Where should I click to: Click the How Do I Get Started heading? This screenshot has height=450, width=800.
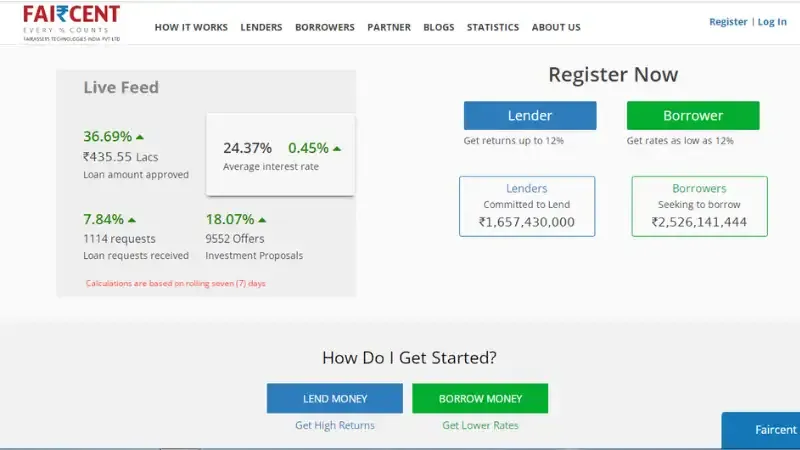pos(409,358)
